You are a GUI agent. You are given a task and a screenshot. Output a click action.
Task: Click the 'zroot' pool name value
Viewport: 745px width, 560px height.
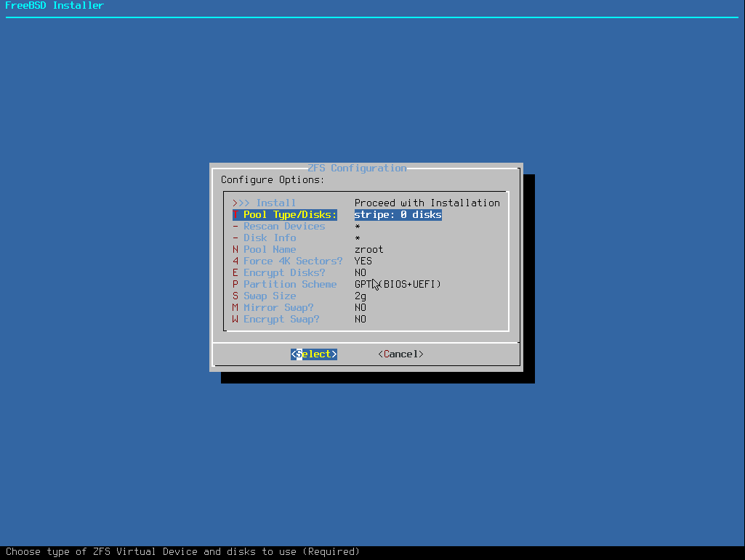[x=369, y=250]
